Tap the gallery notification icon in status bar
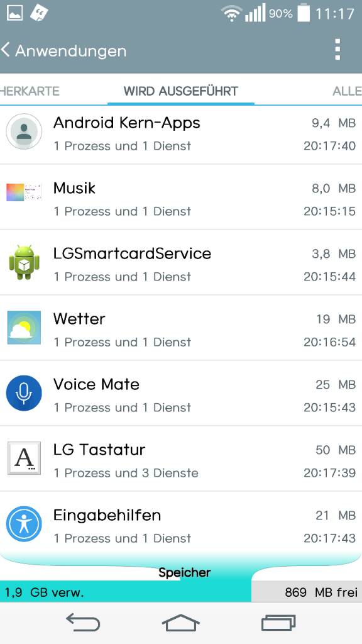 pyautogui.click(x=15, y=13)
